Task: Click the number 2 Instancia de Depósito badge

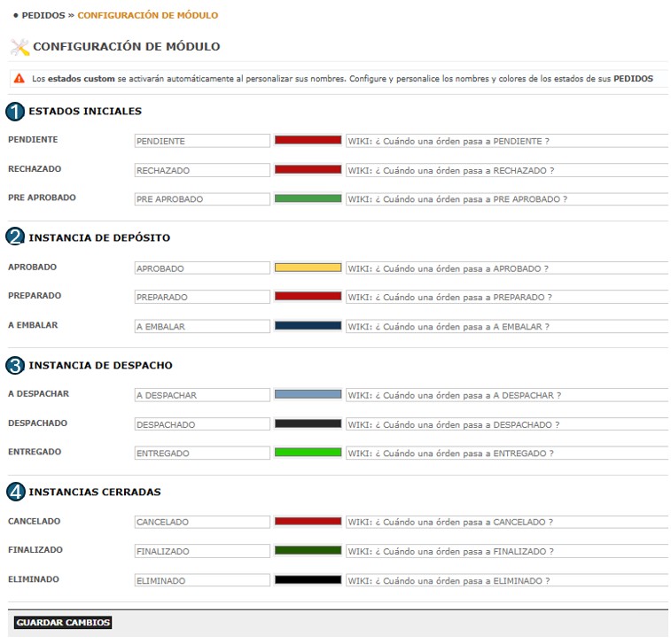Action: pos(16,237)
